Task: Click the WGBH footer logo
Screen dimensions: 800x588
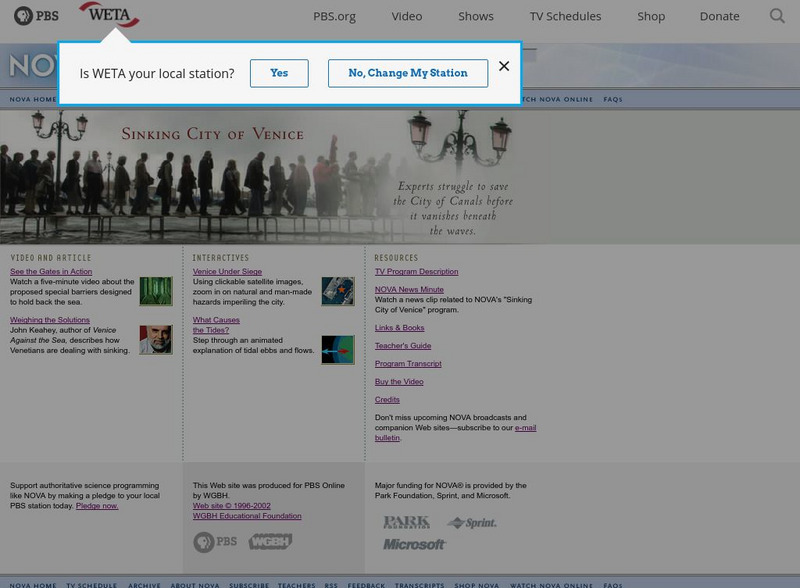Action: pos(270,542)
